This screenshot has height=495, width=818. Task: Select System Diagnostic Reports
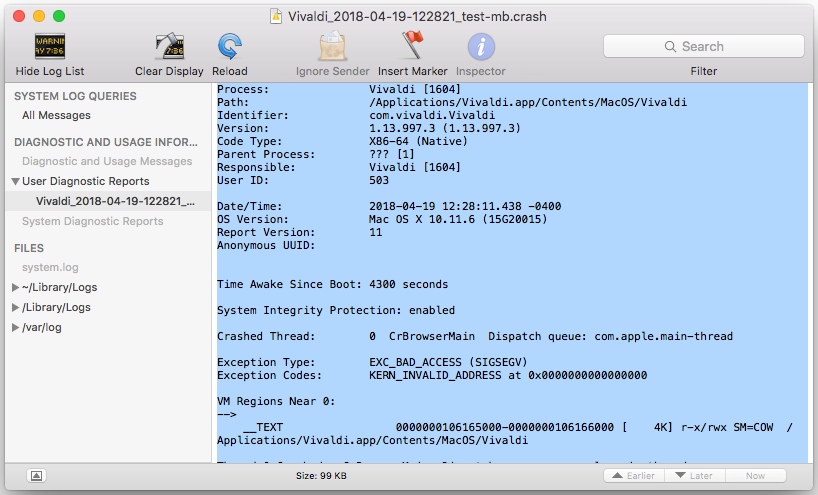click(92, 221)
